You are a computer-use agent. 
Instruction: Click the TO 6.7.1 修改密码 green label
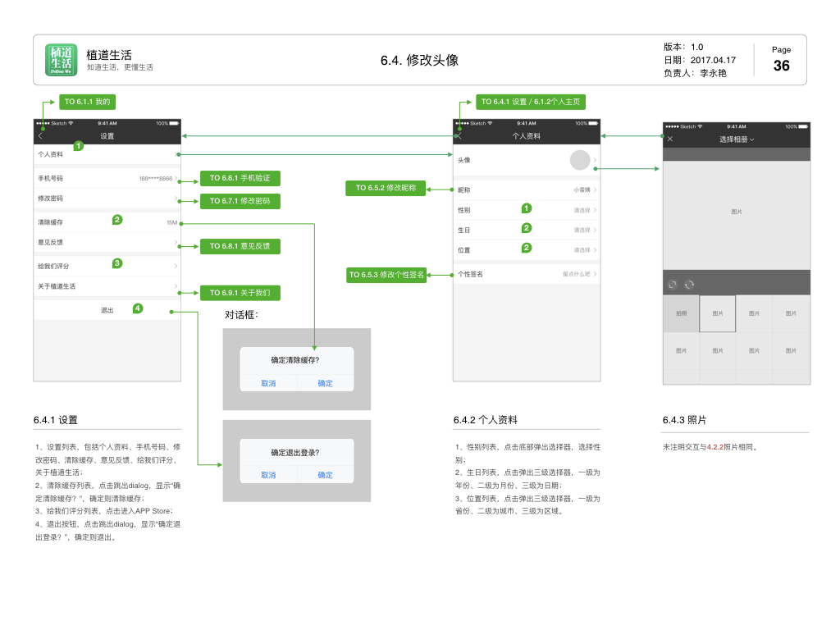click(x=240, y=201)
